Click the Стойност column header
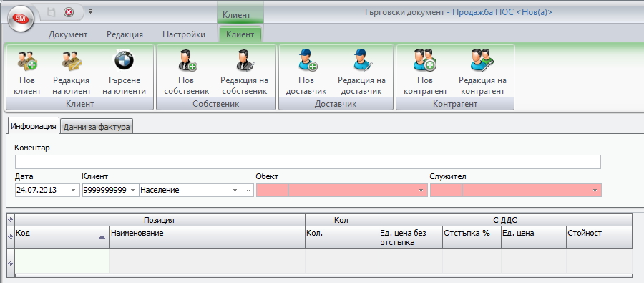 pos(599,237)
